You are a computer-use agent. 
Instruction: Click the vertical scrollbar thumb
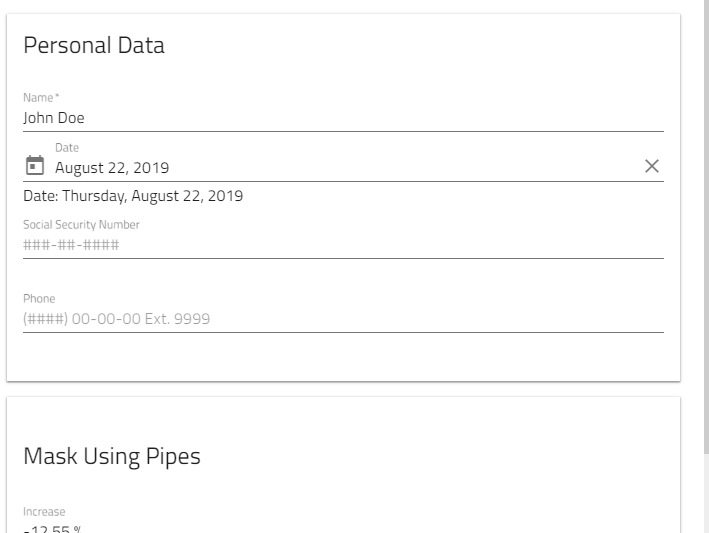[x=707, y=200]
